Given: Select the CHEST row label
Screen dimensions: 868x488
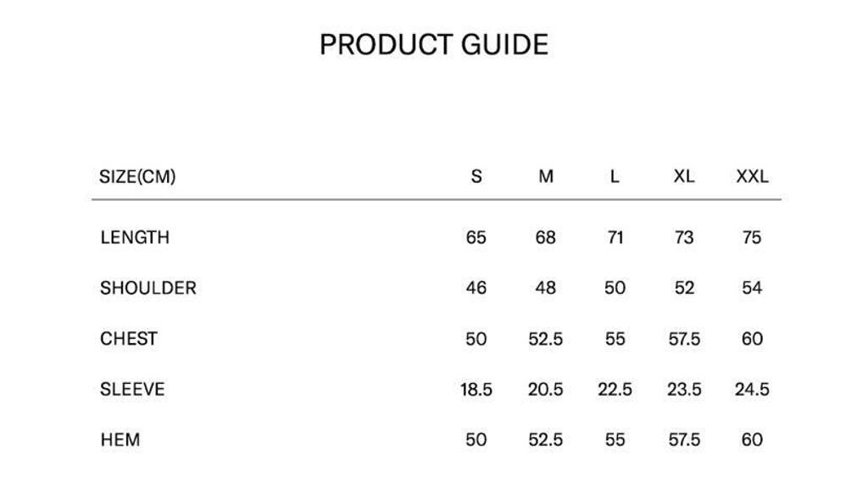Looking at the screenshot, I should pos(129,339).
